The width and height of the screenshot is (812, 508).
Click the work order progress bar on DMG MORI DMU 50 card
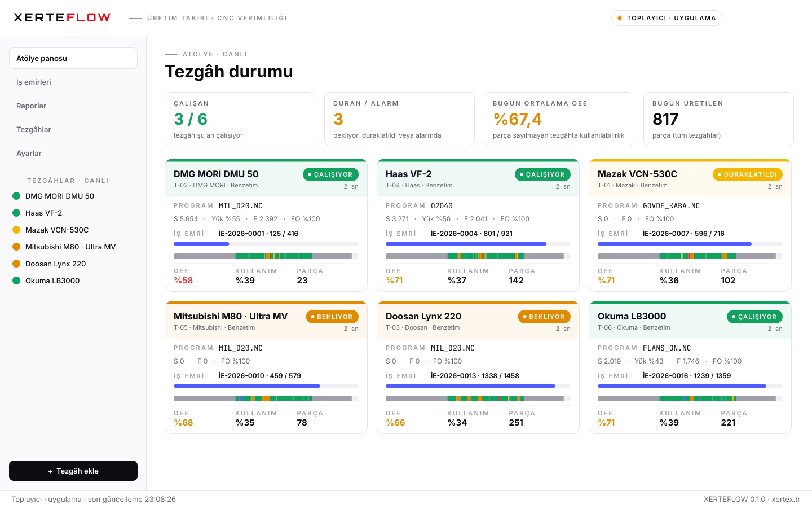[266, 244]
